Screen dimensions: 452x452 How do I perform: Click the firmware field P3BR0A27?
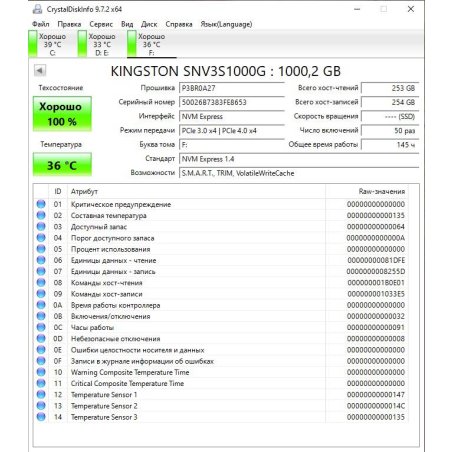(x=232, y=88)
